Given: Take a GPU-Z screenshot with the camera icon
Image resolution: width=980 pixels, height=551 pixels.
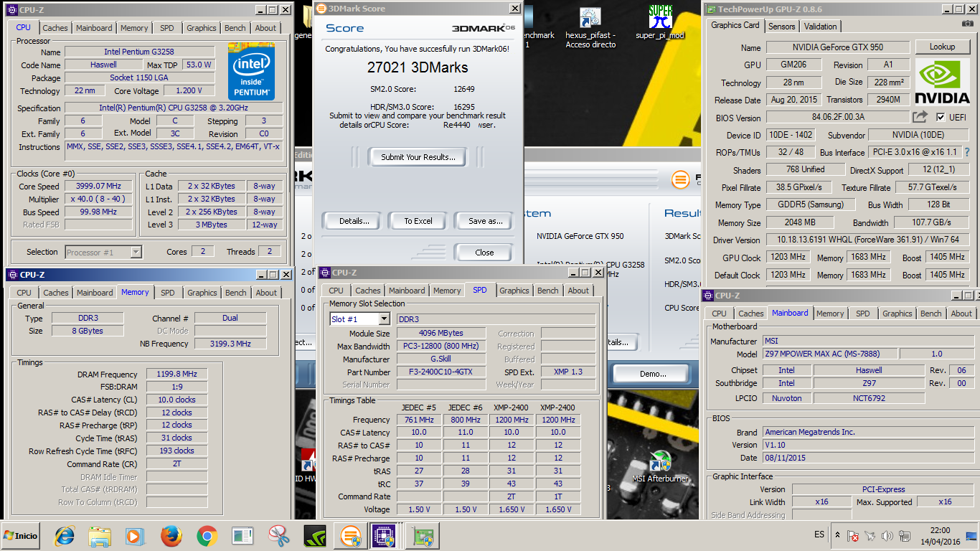Looking at the screenshot, I should [969, 24].
